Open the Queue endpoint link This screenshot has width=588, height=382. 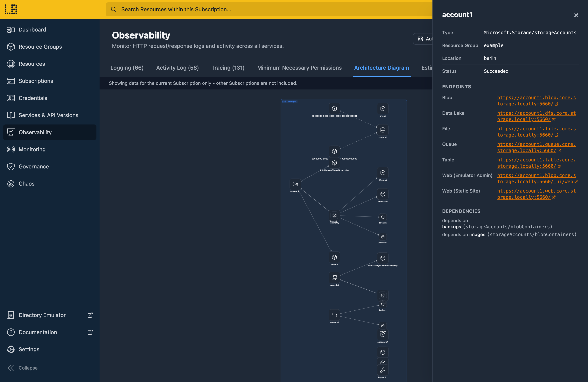[x=536, y=147]
